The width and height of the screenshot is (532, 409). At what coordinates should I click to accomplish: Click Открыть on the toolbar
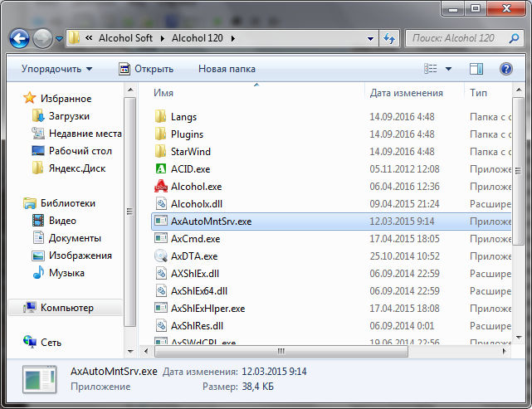point(146,69)
